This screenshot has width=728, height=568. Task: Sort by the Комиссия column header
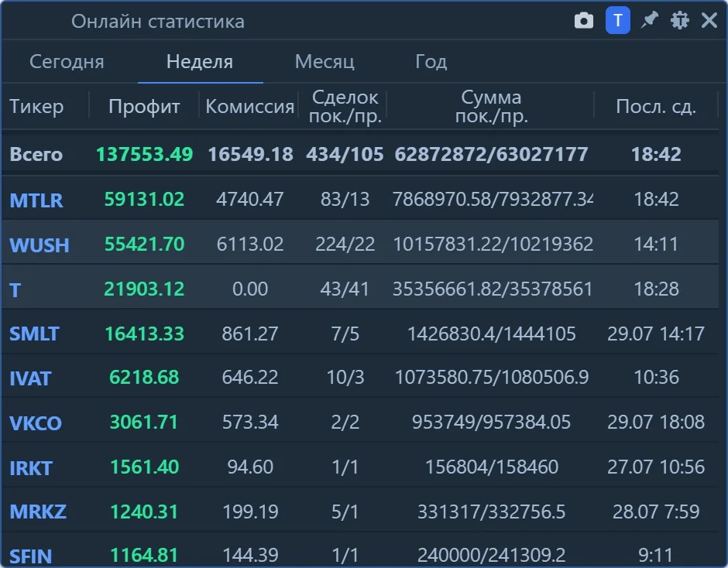[250, 106]
